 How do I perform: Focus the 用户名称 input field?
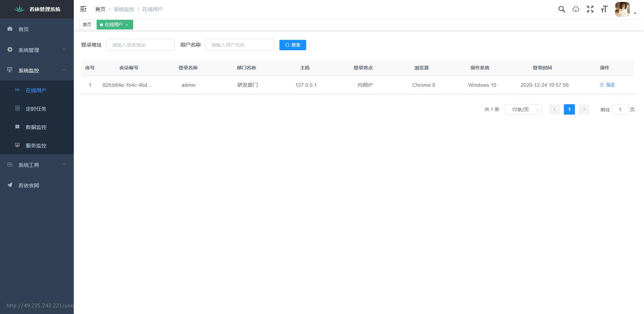pos(239,45)
